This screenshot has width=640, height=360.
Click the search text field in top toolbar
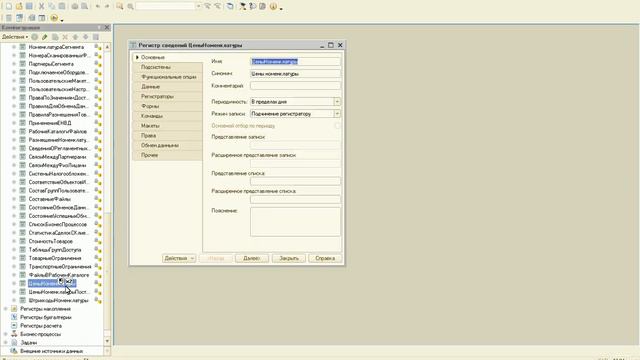[x=166, y=6]
